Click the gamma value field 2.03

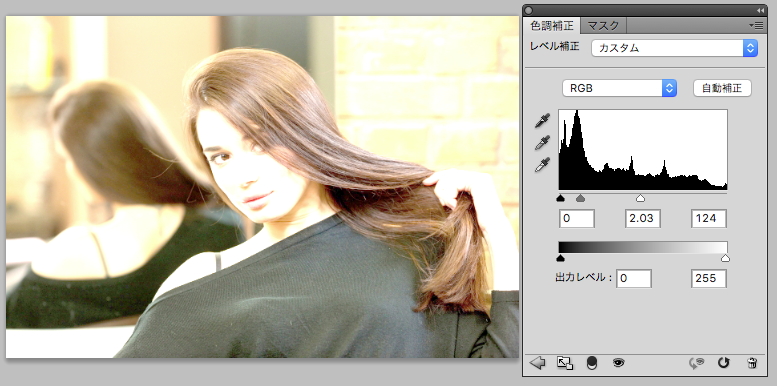(x=643, y=219)
